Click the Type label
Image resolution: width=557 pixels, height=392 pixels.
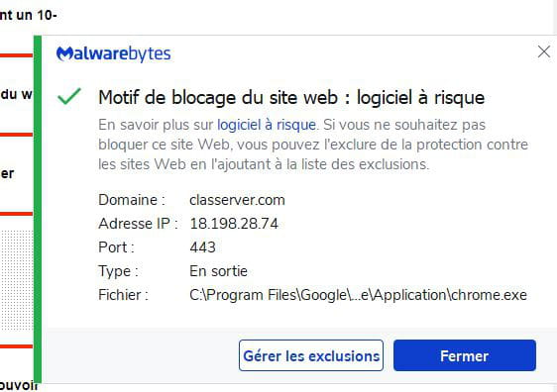(118, 271)
